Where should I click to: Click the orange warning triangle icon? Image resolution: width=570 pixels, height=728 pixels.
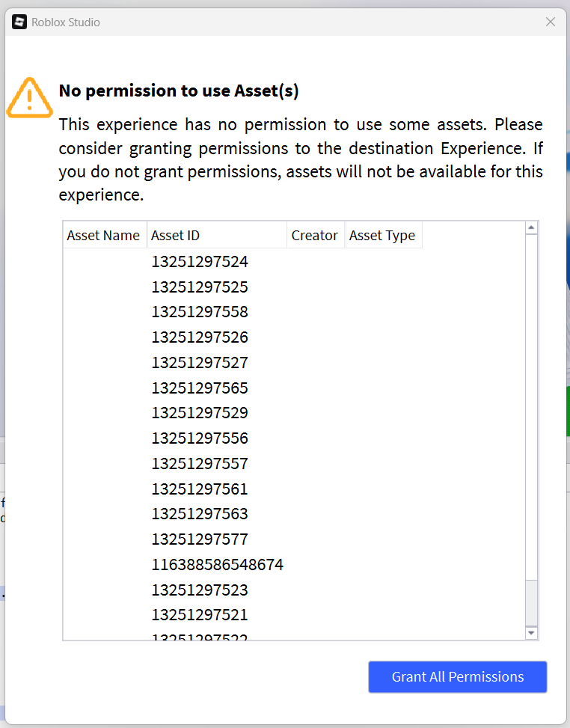[28, 97]
